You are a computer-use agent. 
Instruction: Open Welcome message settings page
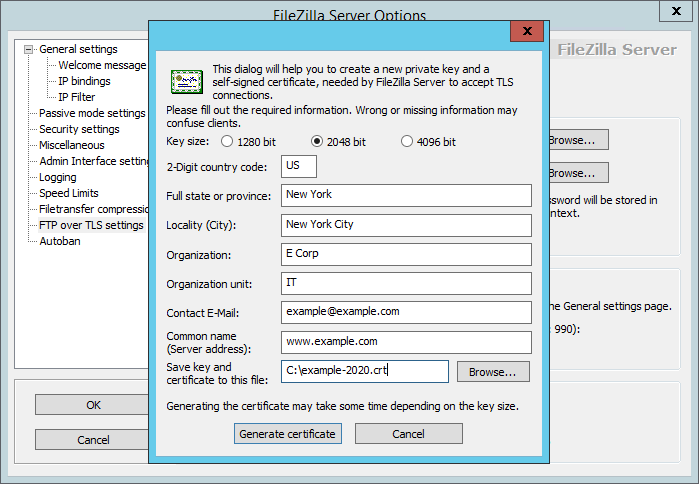(x=101, y=65)
